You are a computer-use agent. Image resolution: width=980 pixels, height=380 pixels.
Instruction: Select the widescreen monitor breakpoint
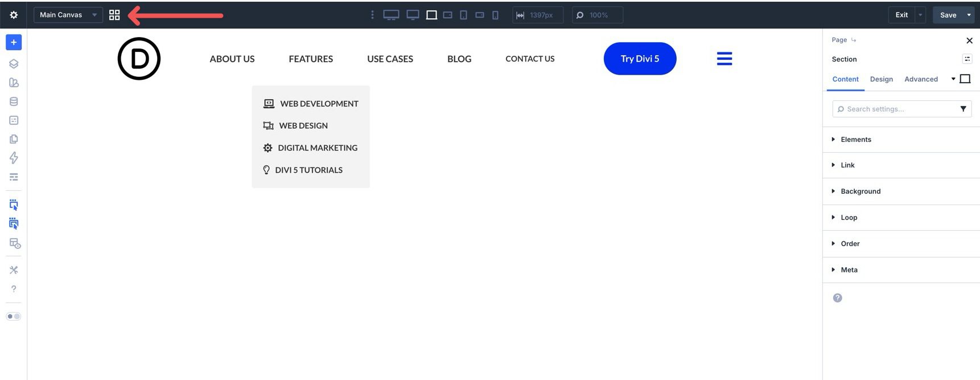(x=413, y=15)
